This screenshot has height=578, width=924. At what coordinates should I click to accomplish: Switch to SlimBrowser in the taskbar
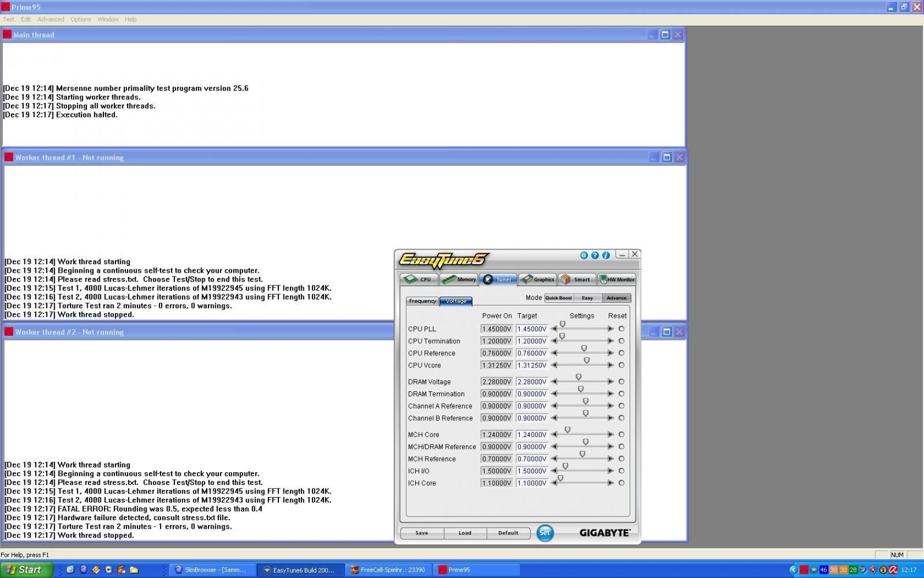pyautogui.click(x=211, y=570)
